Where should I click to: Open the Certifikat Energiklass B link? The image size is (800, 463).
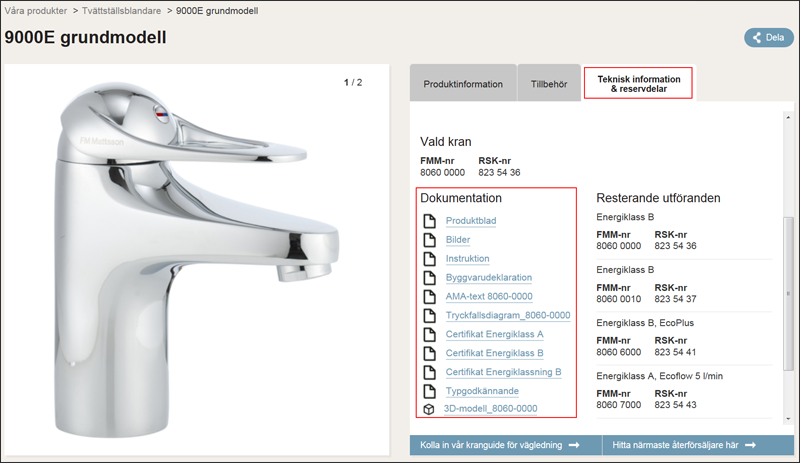[x=494, y=353]
